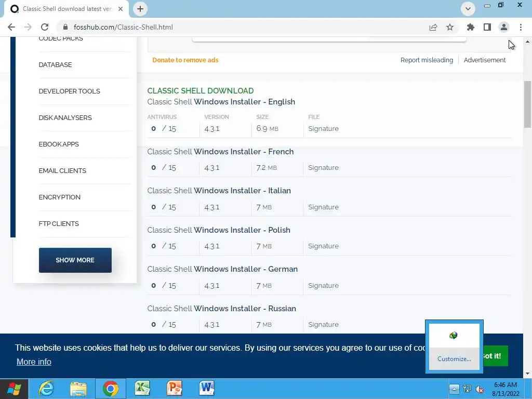532x399 pixels.
Task: Click Customize... in tray popup
Action: click(454, 359)
